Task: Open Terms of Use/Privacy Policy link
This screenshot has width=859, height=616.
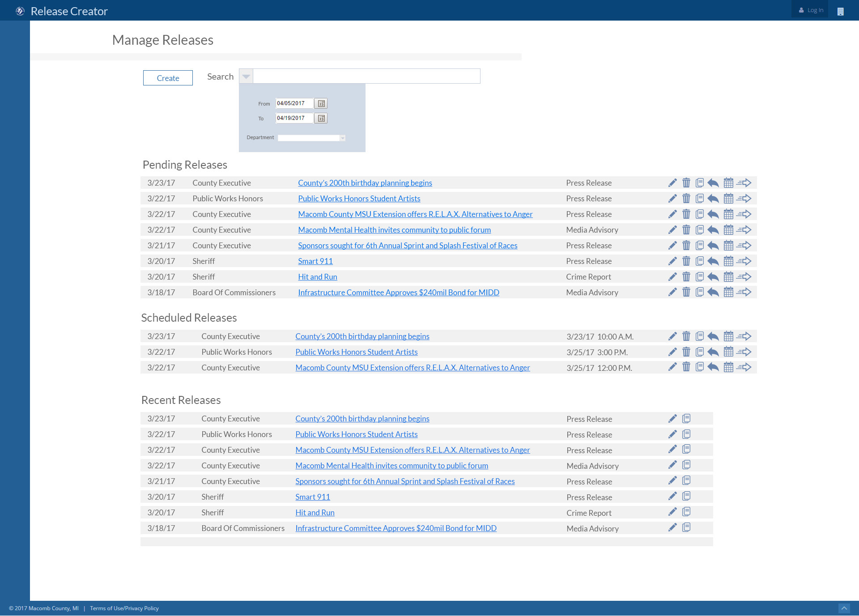Action: click(124, 608)
